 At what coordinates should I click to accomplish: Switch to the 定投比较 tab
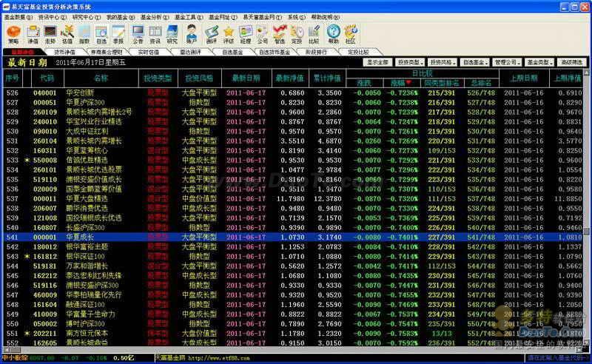click(x=358, y=52)
